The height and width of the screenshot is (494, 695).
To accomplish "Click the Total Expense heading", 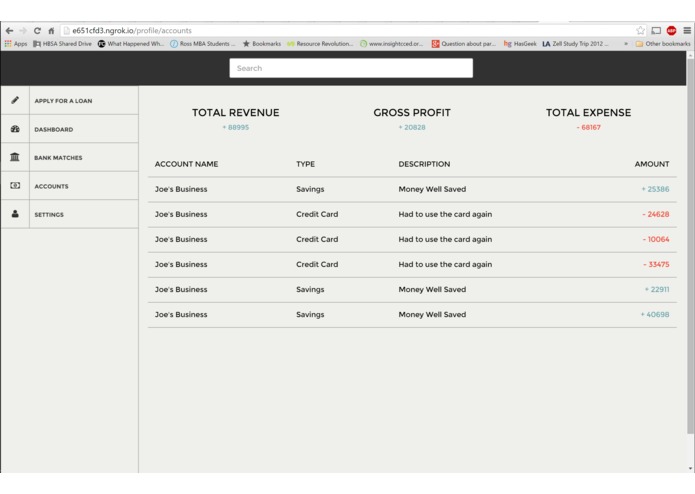I will pos(588,113).
